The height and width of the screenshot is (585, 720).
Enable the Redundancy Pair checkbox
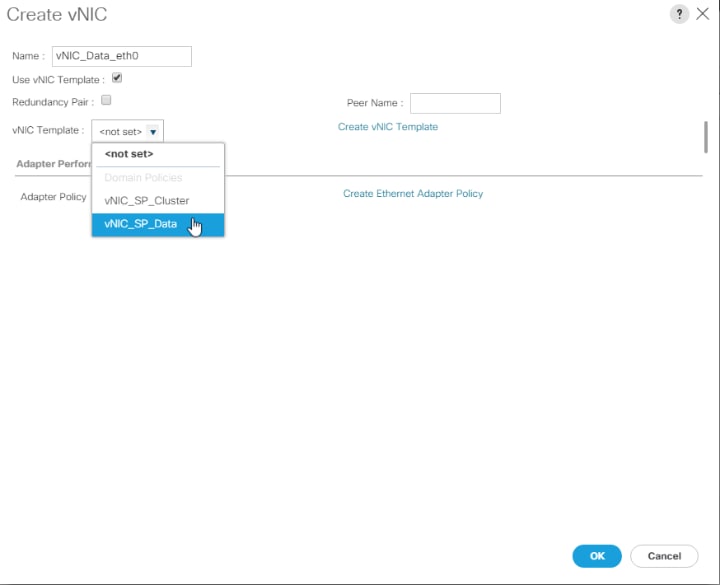[106, 100]
